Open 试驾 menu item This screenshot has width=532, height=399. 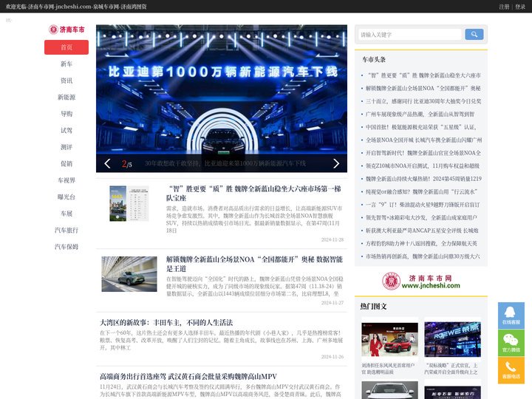66,130
